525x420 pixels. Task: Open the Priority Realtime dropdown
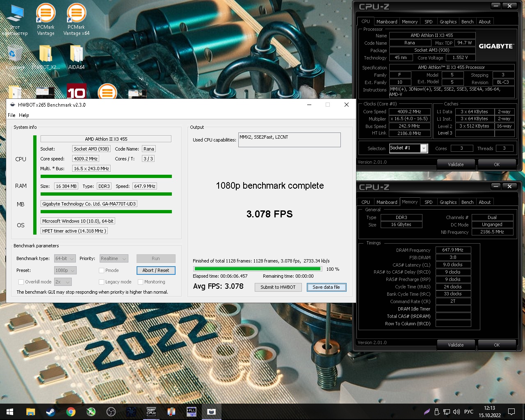[114, 258]
